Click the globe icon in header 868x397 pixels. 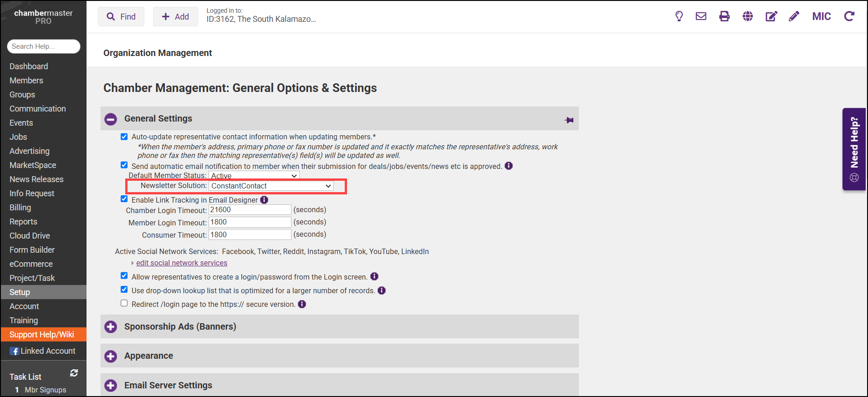pos(747,16)
